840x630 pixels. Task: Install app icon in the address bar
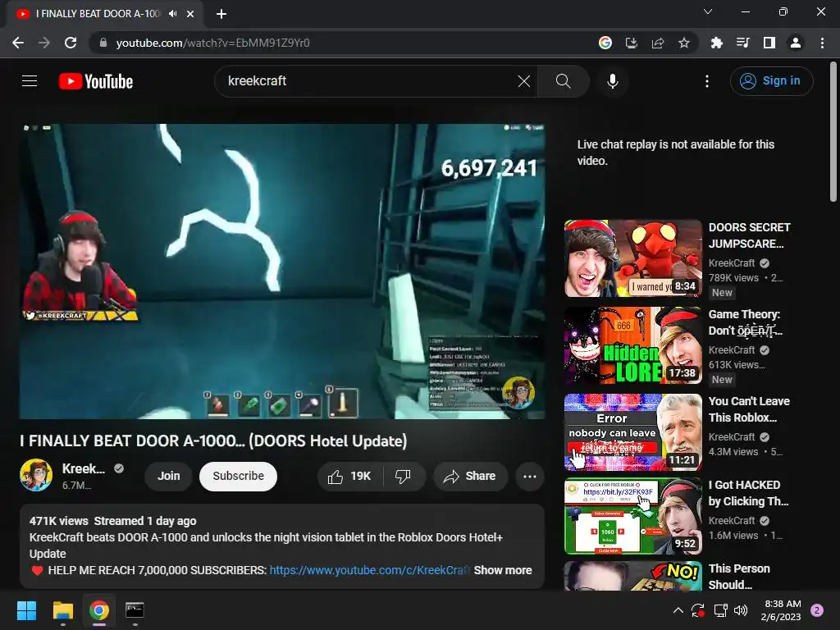click(631, 43)
